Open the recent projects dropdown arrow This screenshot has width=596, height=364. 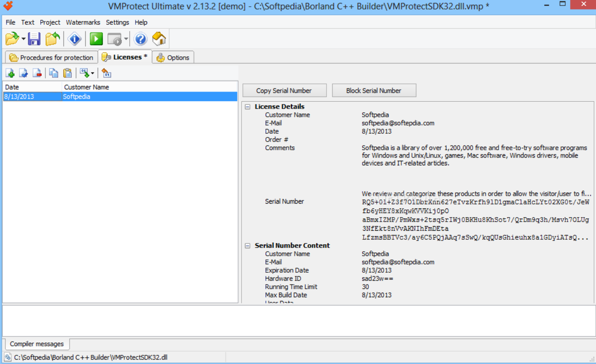click(23, 39)
